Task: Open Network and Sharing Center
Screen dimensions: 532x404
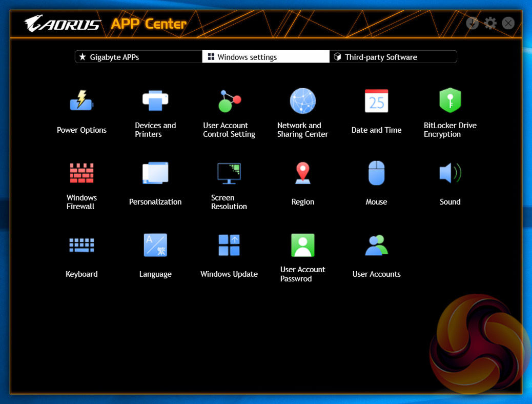Action: pyautogui.click(x=303, y=101)
